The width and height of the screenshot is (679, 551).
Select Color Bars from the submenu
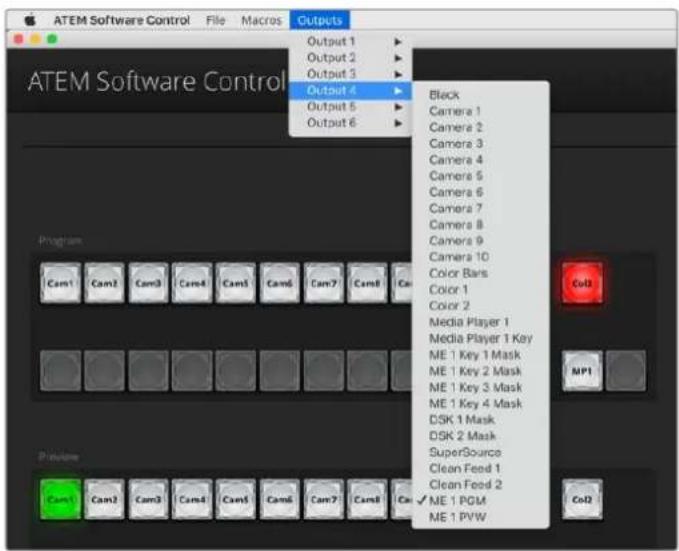pos(481,273)
